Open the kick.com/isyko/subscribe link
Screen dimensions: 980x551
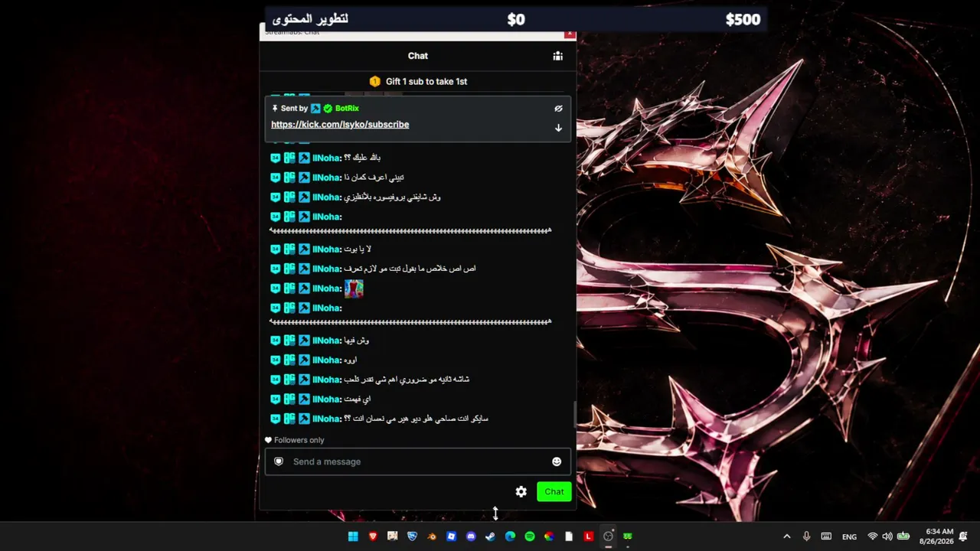pos(340,125)
